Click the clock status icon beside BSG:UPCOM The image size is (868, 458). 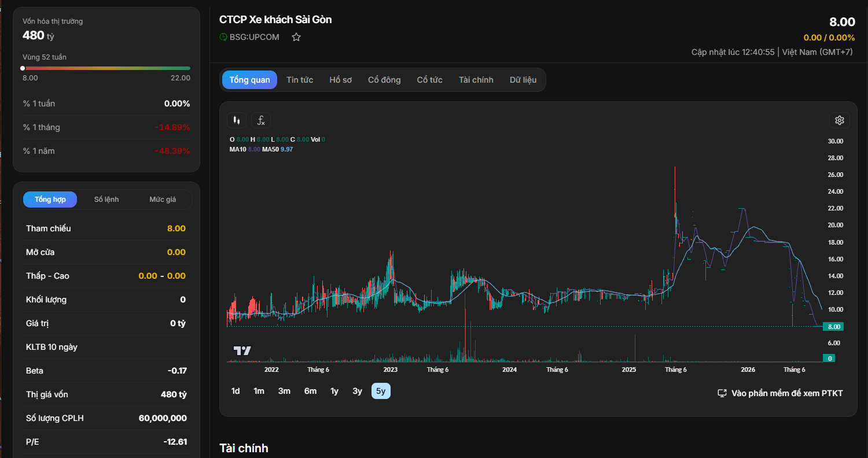(223, 37)
